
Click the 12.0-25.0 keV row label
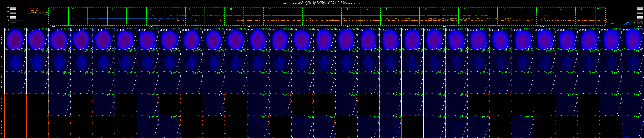click(x=2, y=83)
